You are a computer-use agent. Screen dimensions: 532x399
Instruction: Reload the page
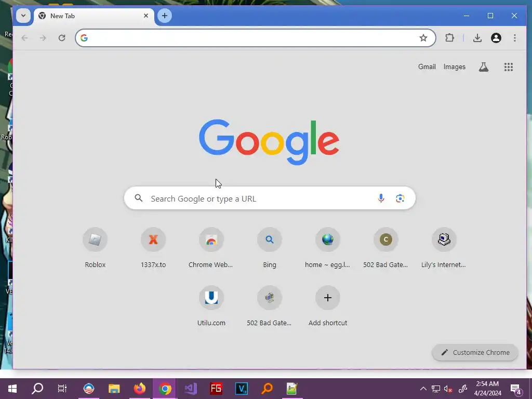(x=62, y=37)
